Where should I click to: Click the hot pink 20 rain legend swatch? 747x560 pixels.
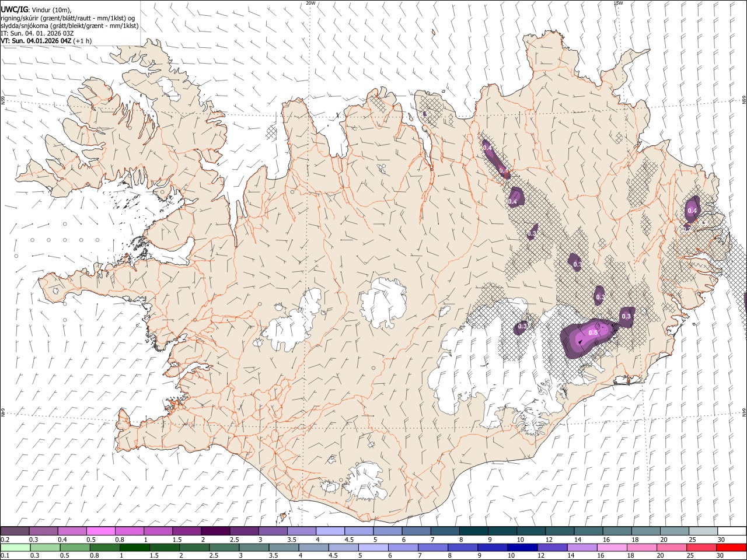(x=672, y=547)
